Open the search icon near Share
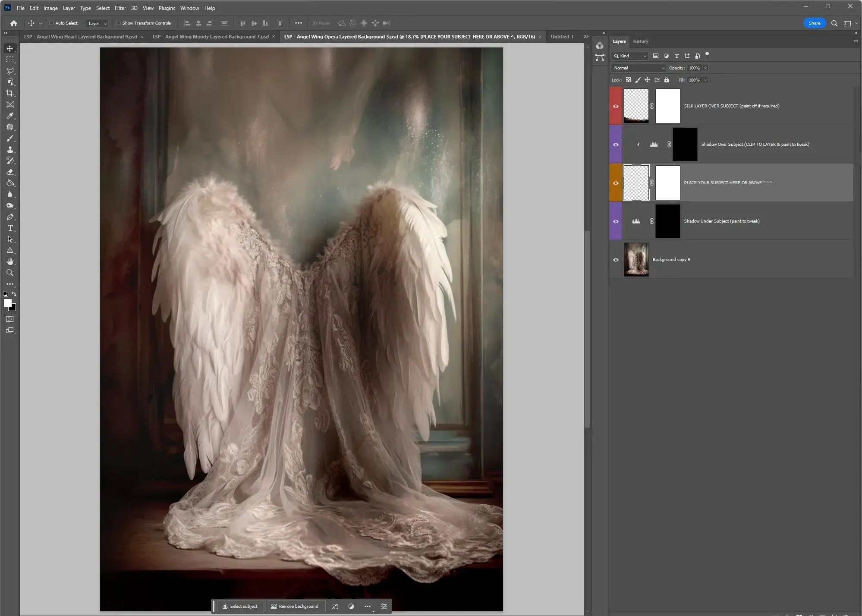Image resolution: width=862 pixels, height=616 pixels. point(834,23)
